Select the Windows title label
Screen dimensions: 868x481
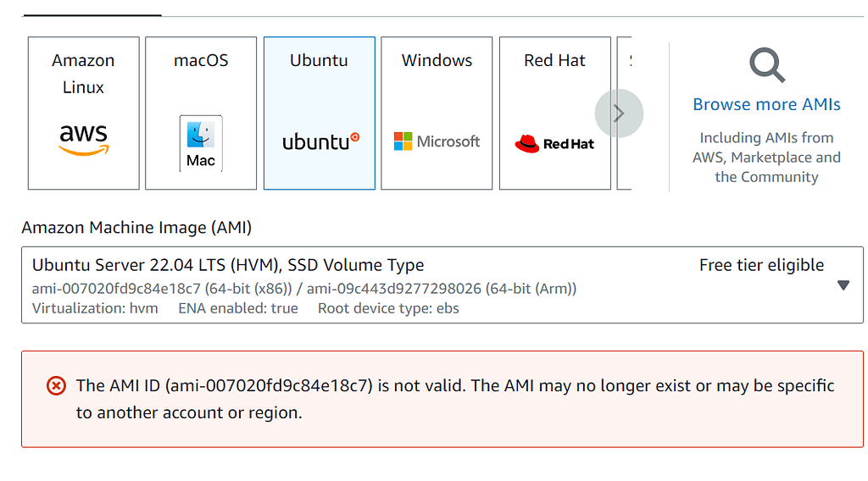pyautogui.click(x=437, y=60)
